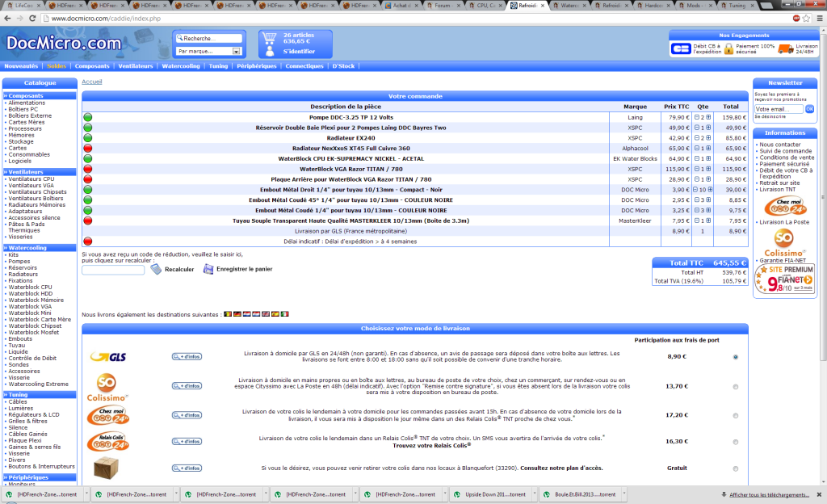Click the red status dot for Radiateur NexXxoS XT45
Viewport: 827px width, 504px height.
click(x=87, y=148)
